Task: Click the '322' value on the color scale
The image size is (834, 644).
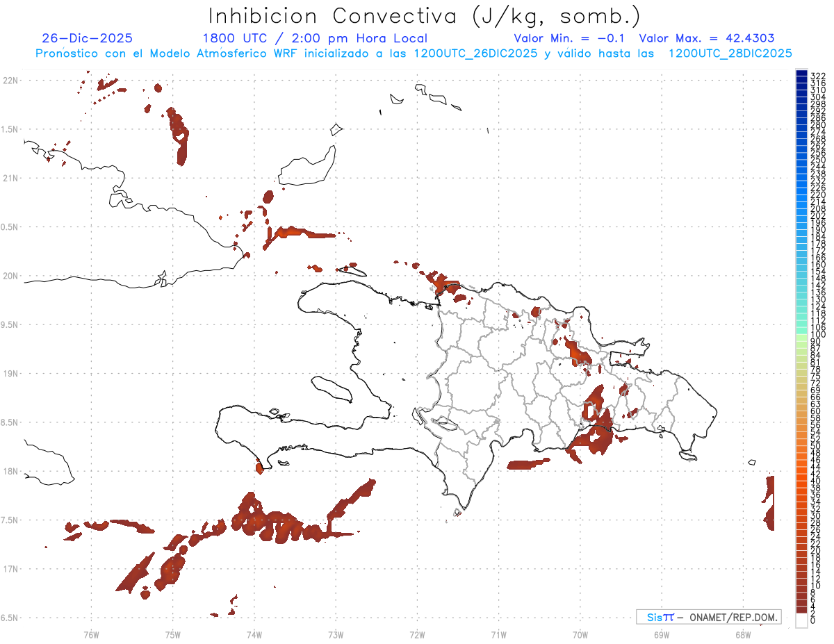Action: (818, 75)
